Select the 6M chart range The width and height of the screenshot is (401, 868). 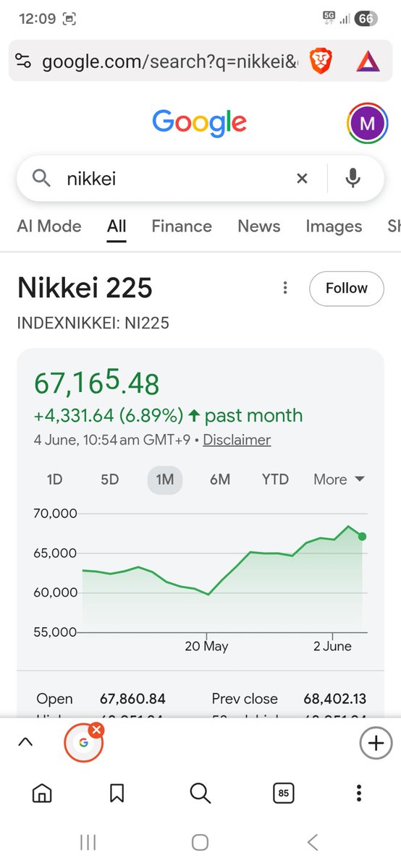[220, 480]
